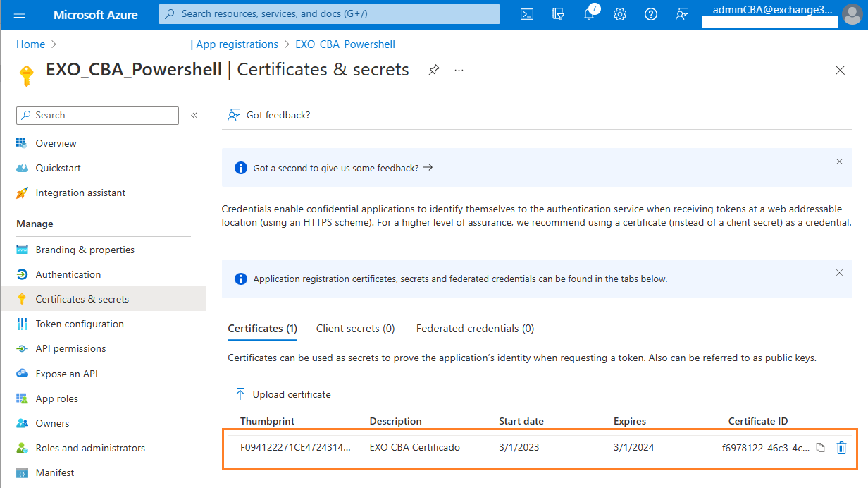The image size is (868, 488).
Task: Click the Quickstart cloud icon
Action: click(x=22, y=168)
